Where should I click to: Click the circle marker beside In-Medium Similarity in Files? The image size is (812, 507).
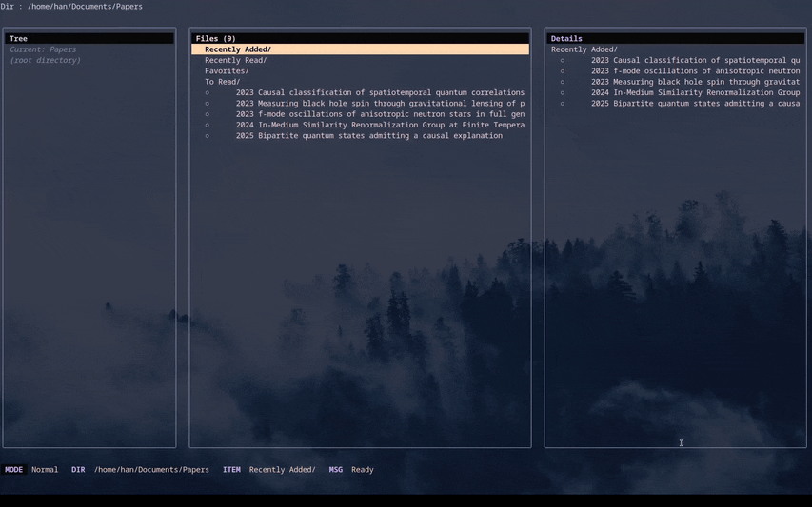coord(208,125)
